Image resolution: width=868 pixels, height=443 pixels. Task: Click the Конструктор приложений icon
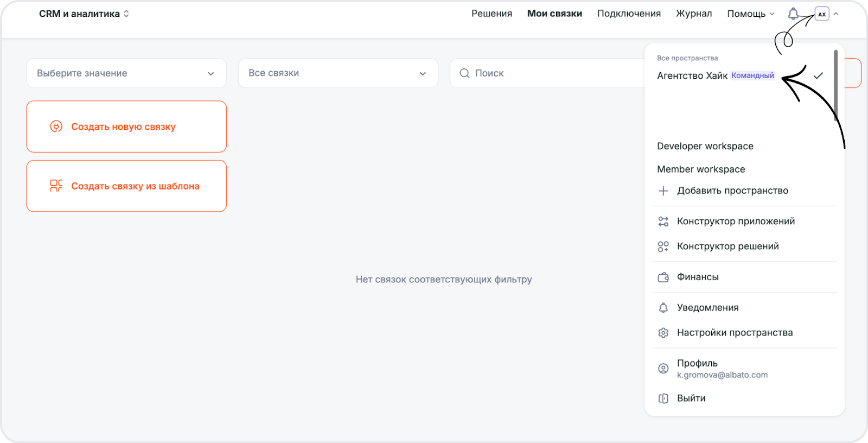coord(663,221)
